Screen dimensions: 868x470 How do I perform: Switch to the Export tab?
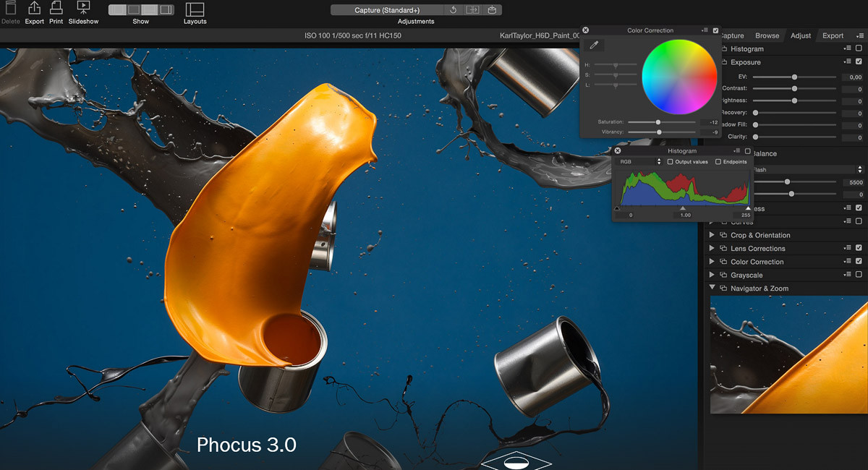click(x=833, y=35)
